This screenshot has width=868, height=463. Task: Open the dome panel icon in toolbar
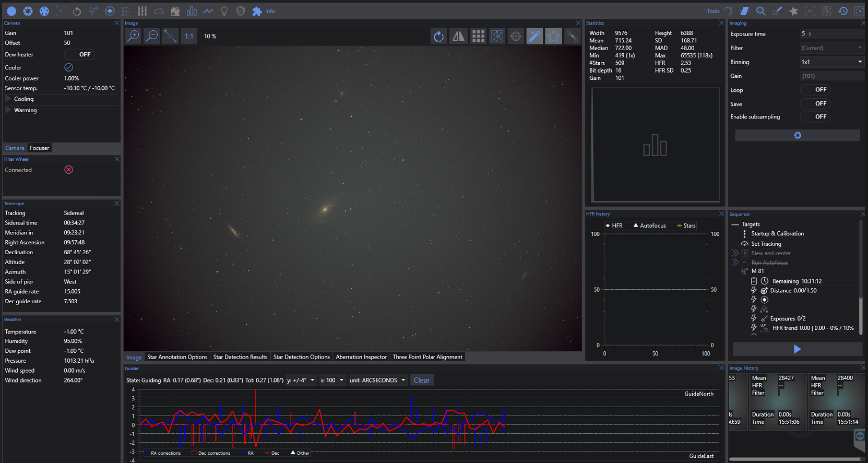pos(175,11)
